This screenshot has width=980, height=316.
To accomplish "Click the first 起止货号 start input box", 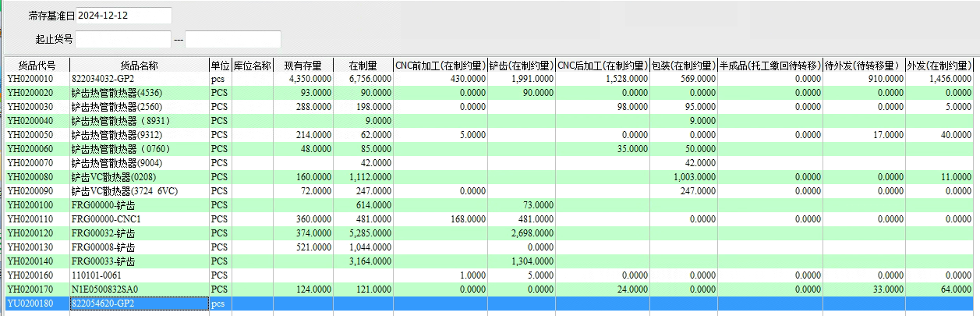I will [x=122, y=39].
